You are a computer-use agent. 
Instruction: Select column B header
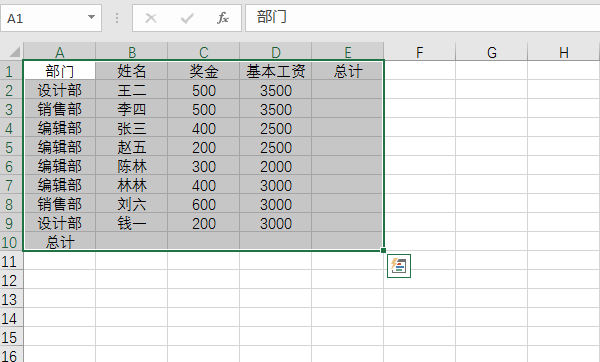[x=131, y=51]
